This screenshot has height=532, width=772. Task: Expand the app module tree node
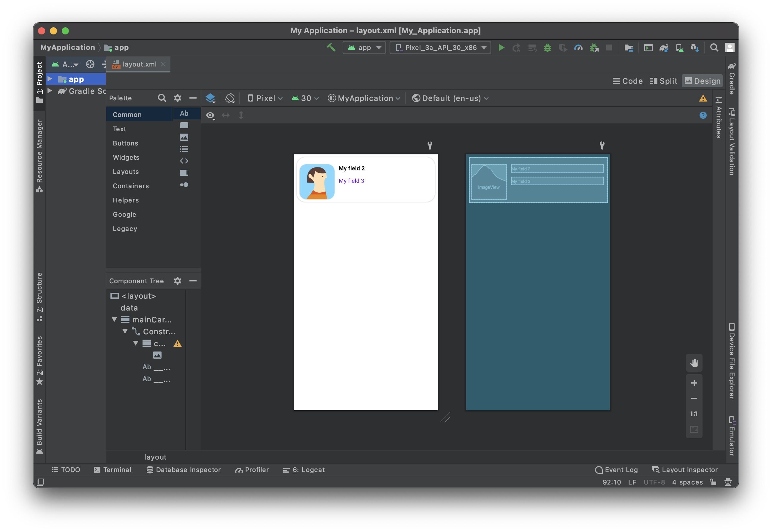tap(50, 79)
